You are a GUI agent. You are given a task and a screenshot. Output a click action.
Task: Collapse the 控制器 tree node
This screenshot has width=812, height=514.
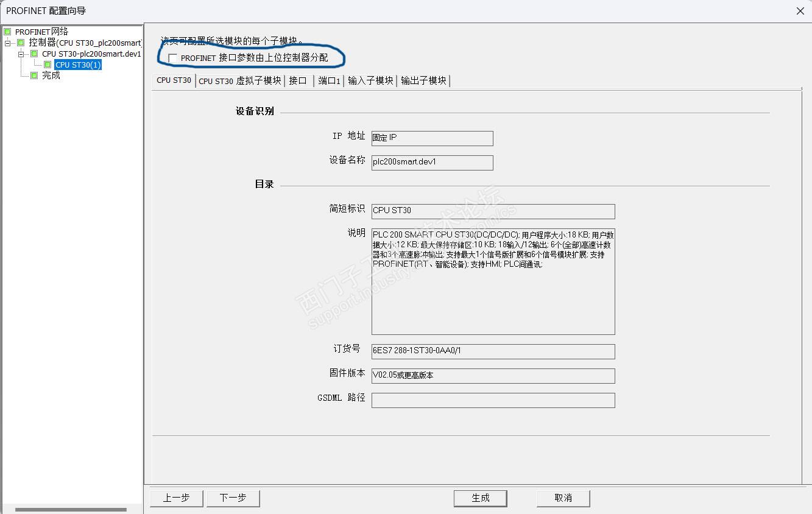[7, 43]
